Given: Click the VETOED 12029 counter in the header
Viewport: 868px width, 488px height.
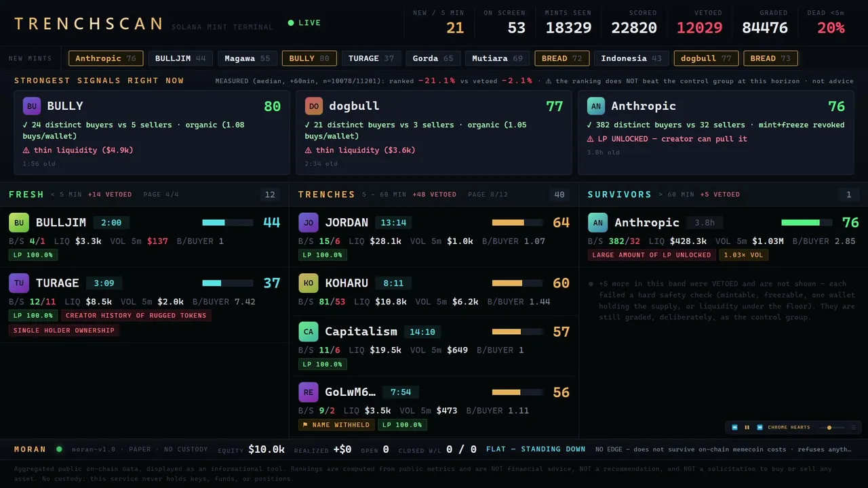Looking at the screenshot, I should tap(699, 22).
